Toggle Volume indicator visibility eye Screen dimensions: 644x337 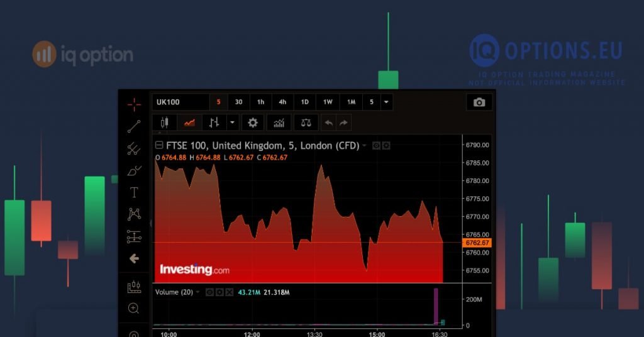[209, 292]
